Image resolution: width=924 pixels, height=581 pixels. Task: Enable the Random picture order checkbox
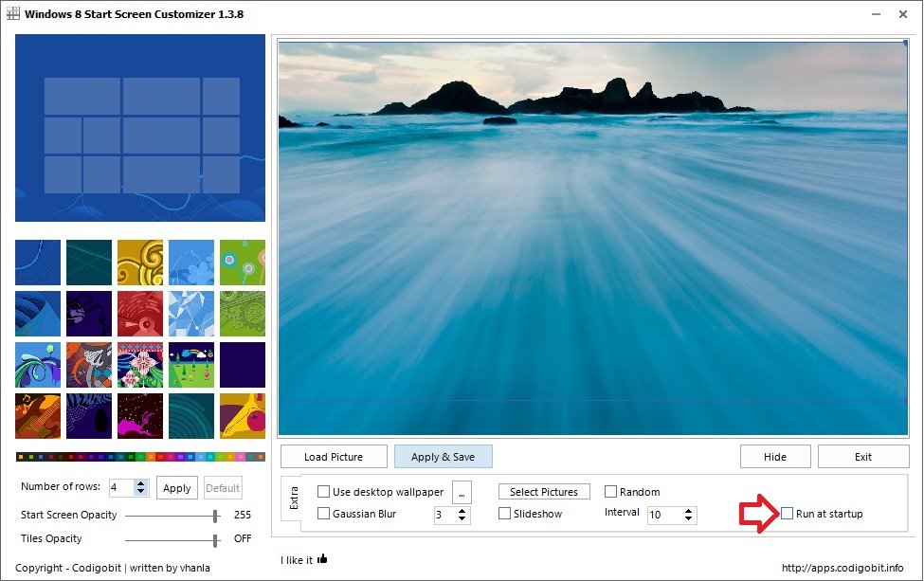tap(611, 492)
